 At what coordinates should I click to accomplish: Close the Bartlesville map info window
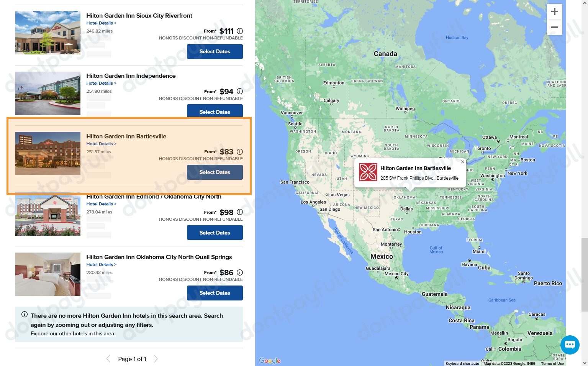[463, 162]
